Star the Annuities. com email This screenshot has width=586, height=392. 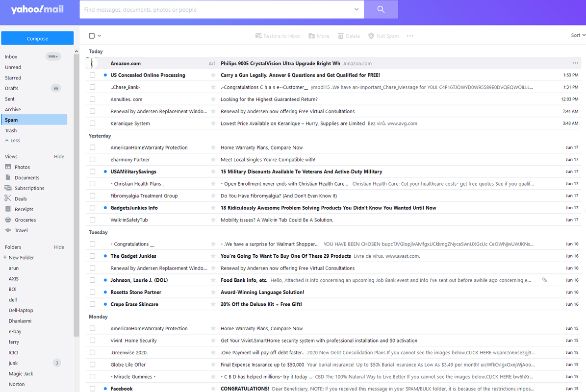(x=213, y=99)
